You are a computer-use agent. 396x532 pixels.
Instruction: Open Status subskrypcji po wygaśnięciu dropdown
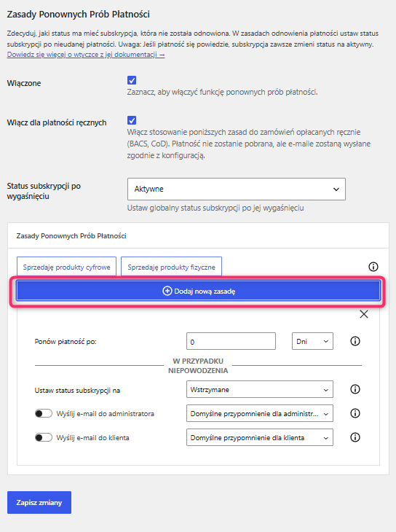(237, 189)
